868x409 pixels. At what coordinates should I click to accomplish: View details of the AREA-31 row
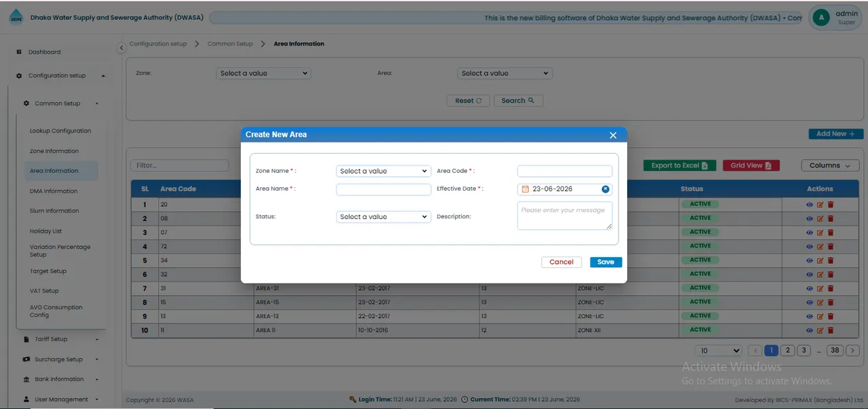pyautogui.click(x=810, y=288)
